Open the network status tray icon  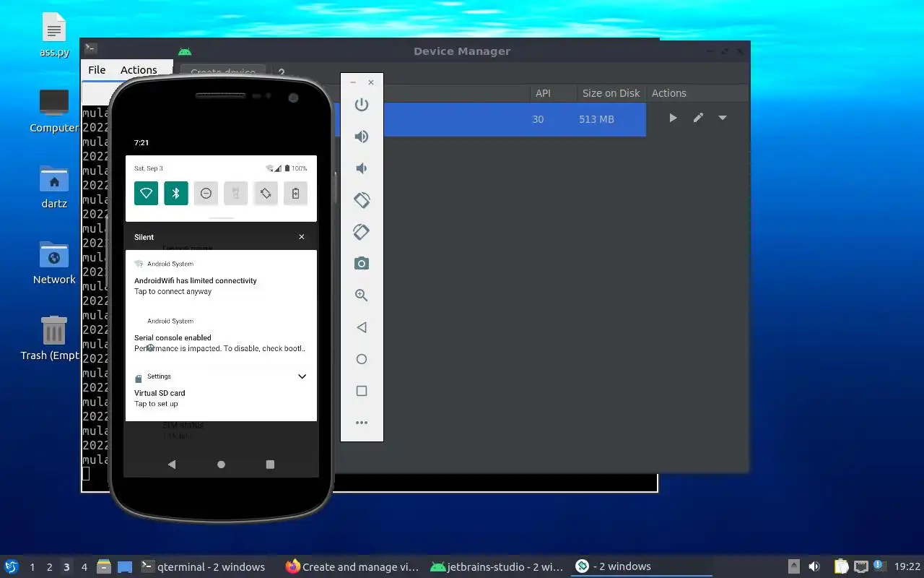click(x=860, y=566)
